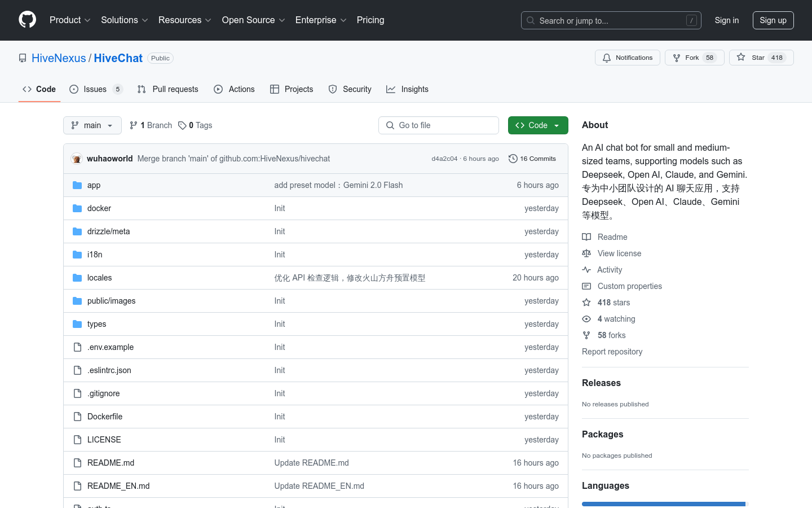Click the GitHub logo icon
Screen dimensions: 812x508
[x=27, y=20]
